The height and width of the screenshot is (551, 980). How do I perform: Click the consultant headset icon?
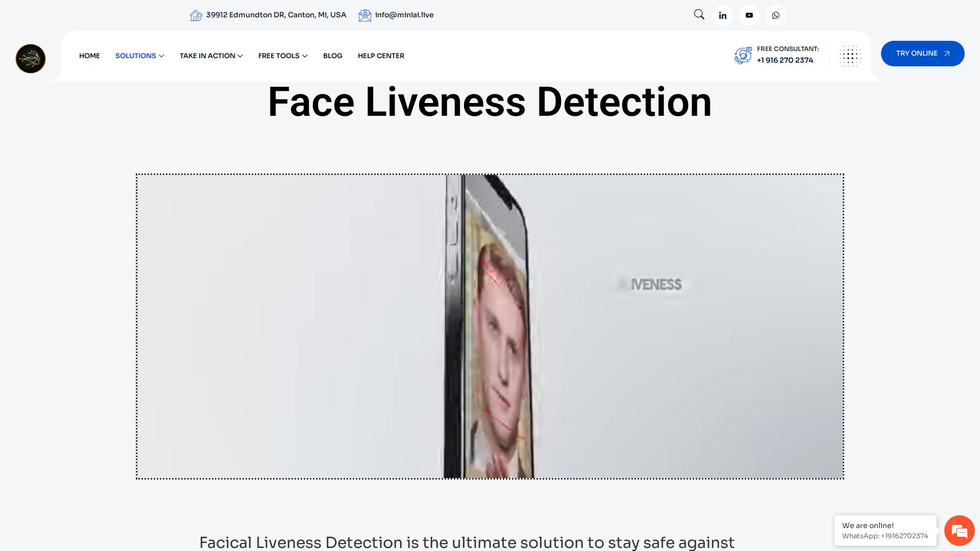click(x=743, y=55)
